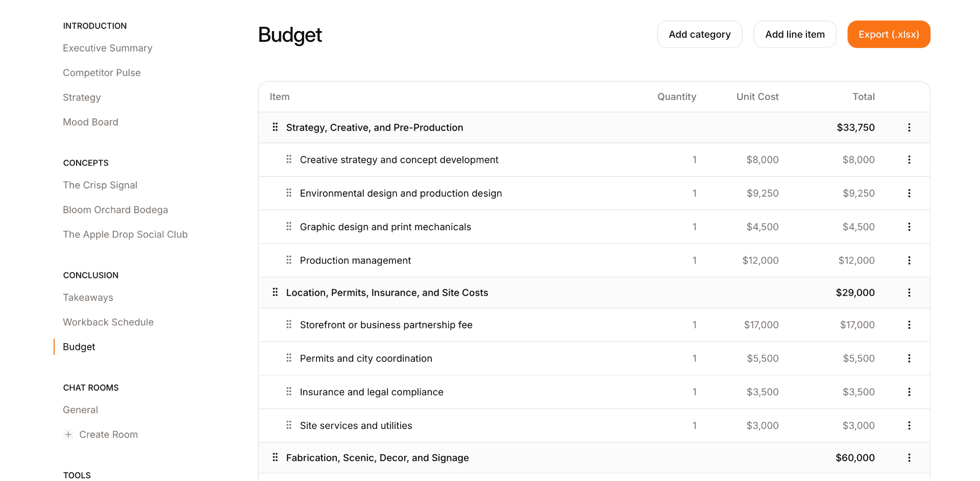
Task: Open the Strategy section
Action: (82, 97)
